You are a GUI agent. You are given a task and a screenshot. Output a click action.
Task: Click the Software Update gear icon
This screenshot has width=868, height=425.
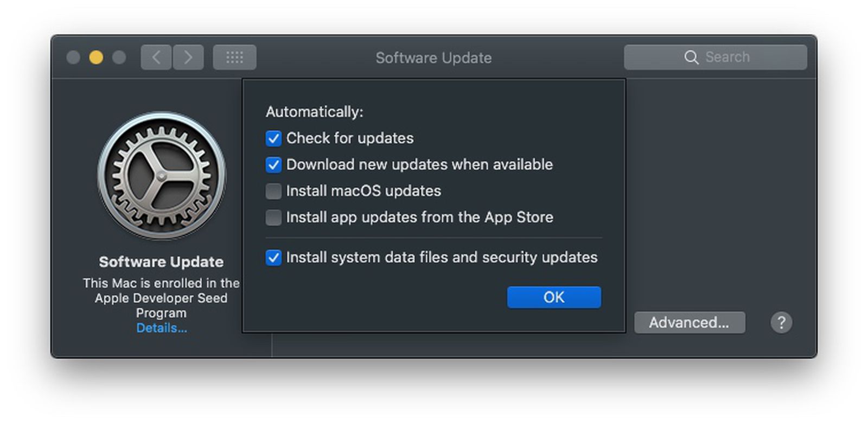point(161,176)
